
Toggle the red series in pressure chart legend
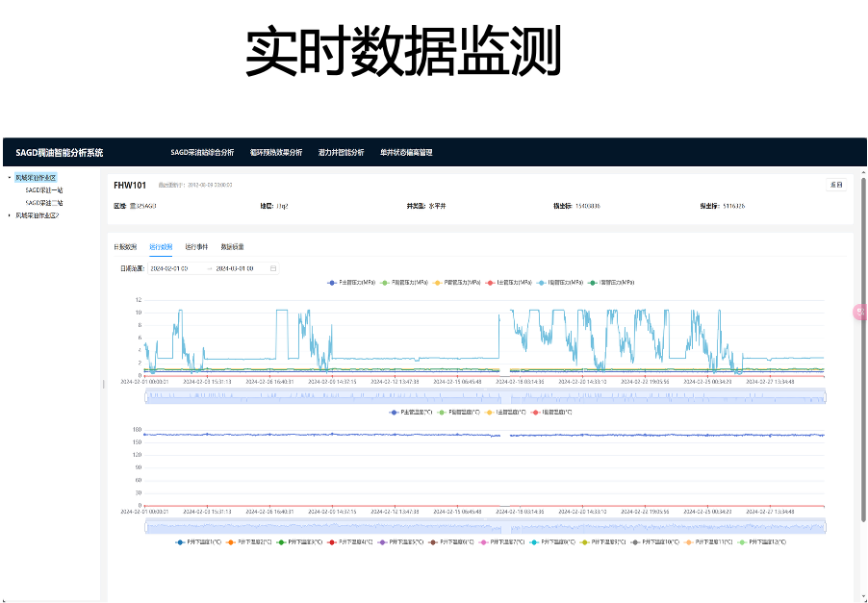tap(491, 283)
